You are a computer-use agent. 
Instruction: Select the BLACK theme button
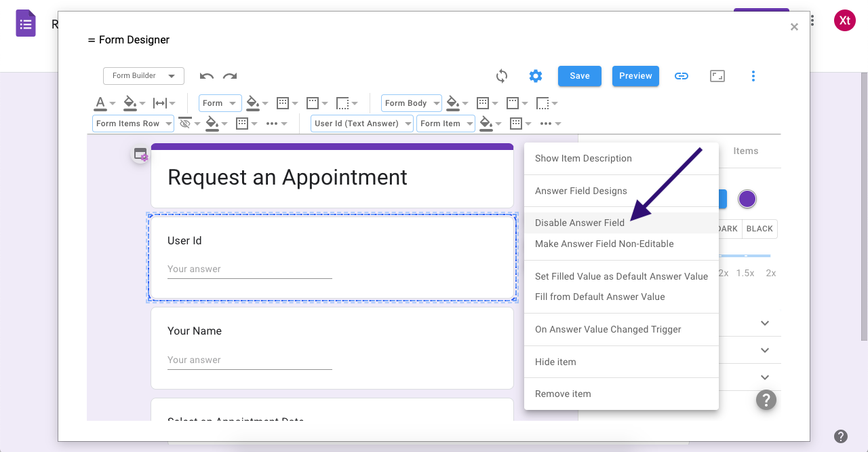pos(759,229)
